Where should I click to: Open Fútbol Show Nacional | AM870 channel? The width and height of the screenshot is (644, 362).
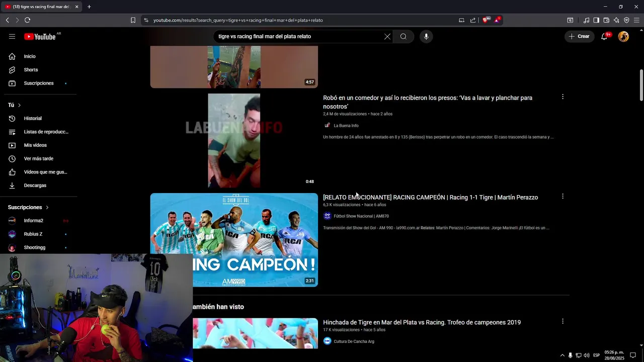[361, 216]
